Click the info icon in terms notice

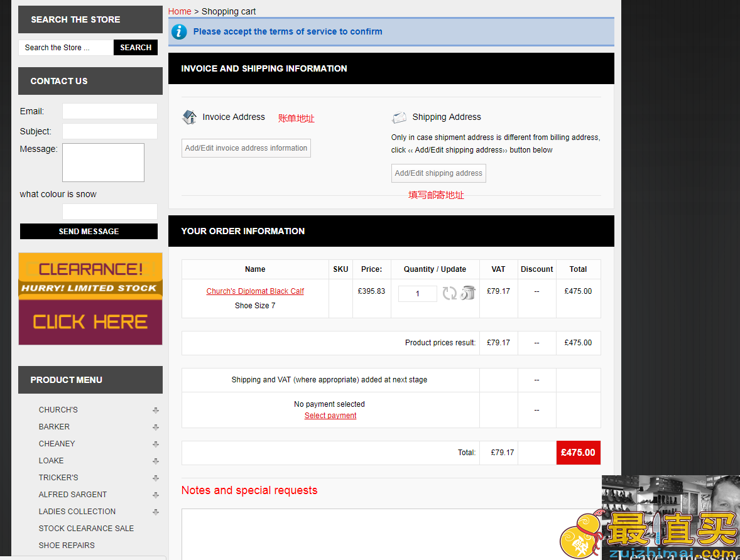pyautogui.click(x=179, y=31)
